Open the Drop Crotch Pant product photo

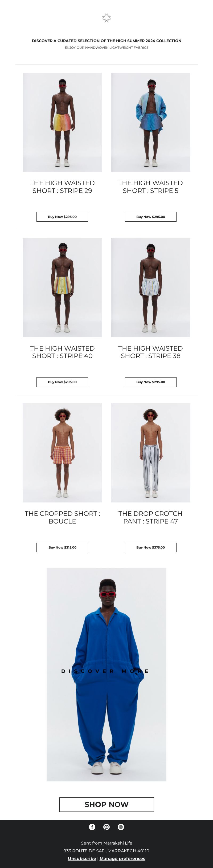[x=150, y=453]
